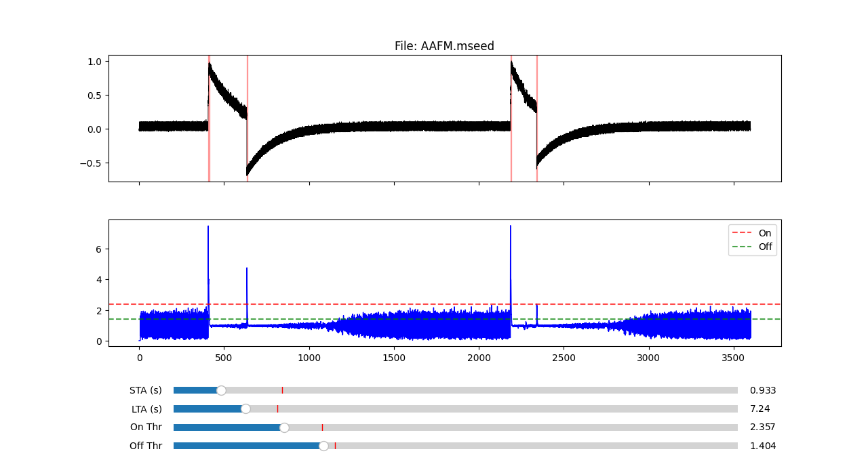This screenshot has width=868, height=462.
Task: Click the Off Thr slider handle
Action: coord(323,446)
